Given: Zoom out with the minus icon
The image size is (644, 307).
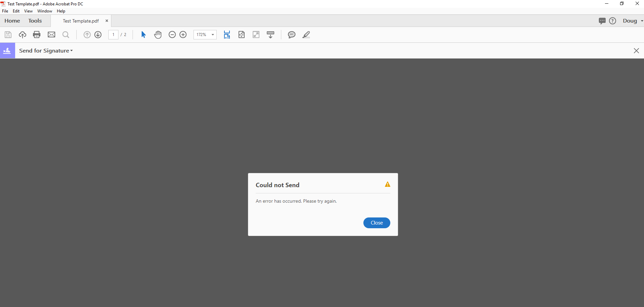Looking at the screenshot, I should coord(172,35).
